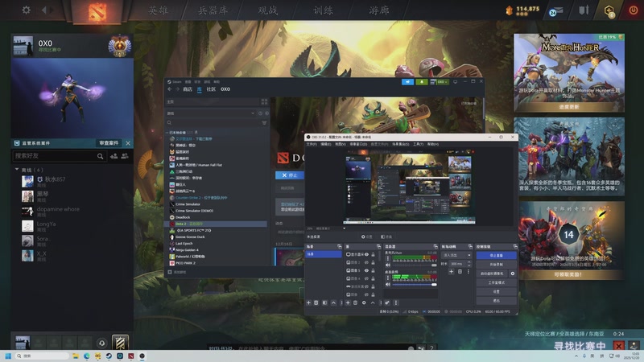Open OBS transition type dropdown 淡入淡出
This screenshot has width=644, height=362.
click(x=456, y=255)
